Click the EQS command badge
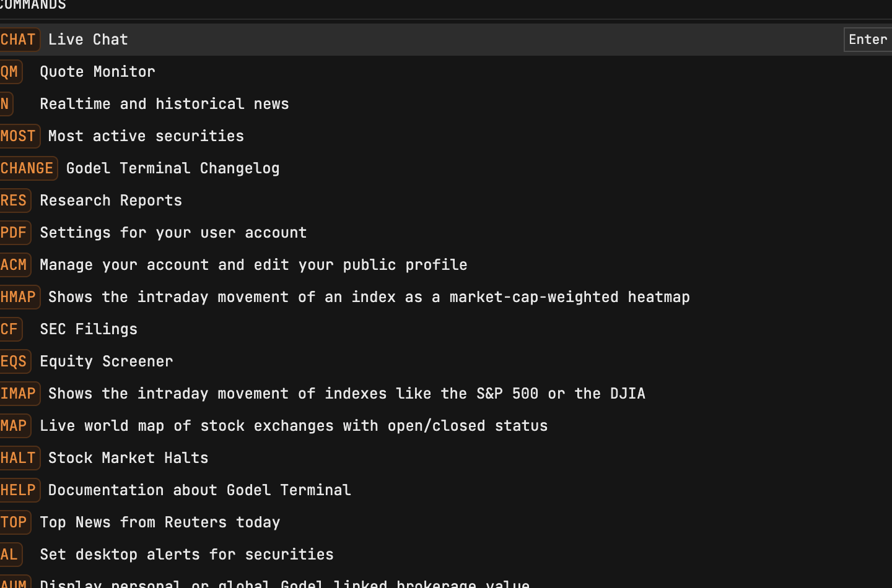 click(x=15, y=361)
